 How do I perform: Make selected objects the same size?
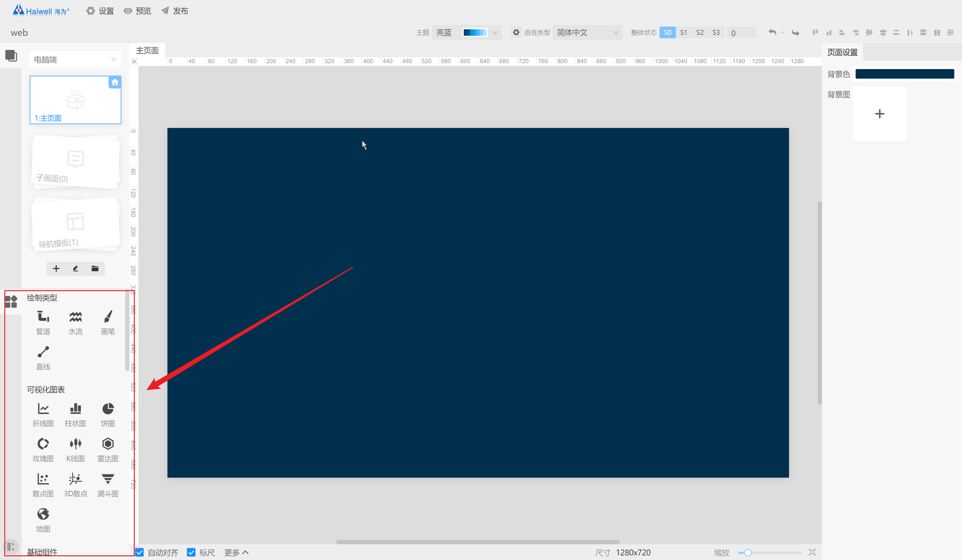pyautogui.click(x=951, y=32)
